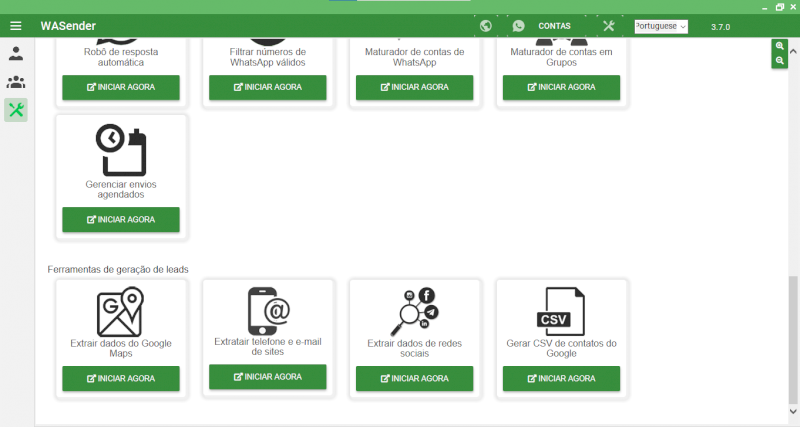Image resolution: width=800 pixels, height=427 pixels.
Task: Select group contacts icon in sidebar
Action: click(x=16, y=82)
